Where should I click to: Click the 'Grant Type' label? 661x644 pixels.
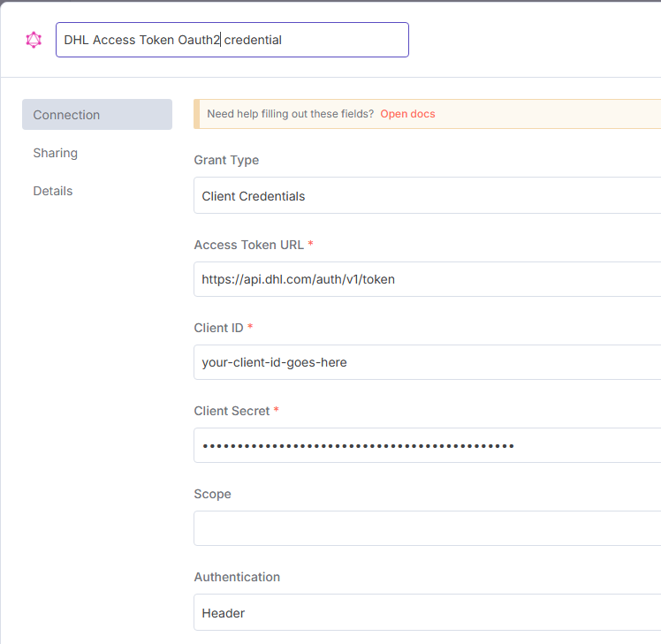[226, 160]
